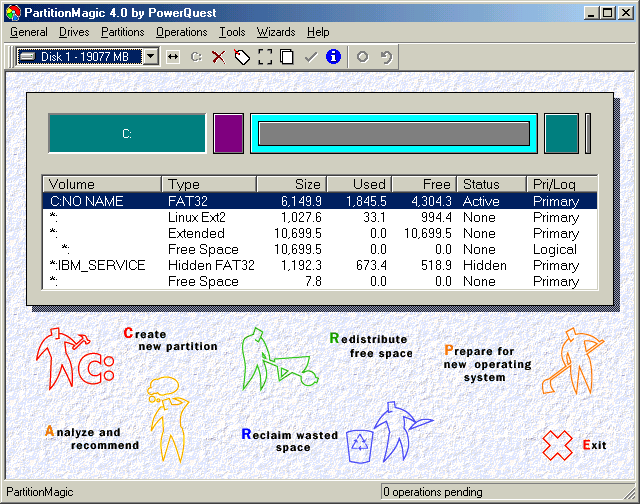The height and width of the screenshot is (504, 640).
Task: Click the PartitionMagic title bar app icon
Action: tap(13, 13)
